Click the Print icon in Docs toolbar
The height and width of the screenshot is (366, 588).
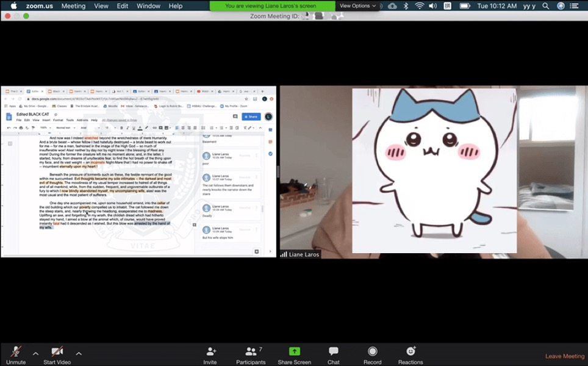tap(21, 128)
